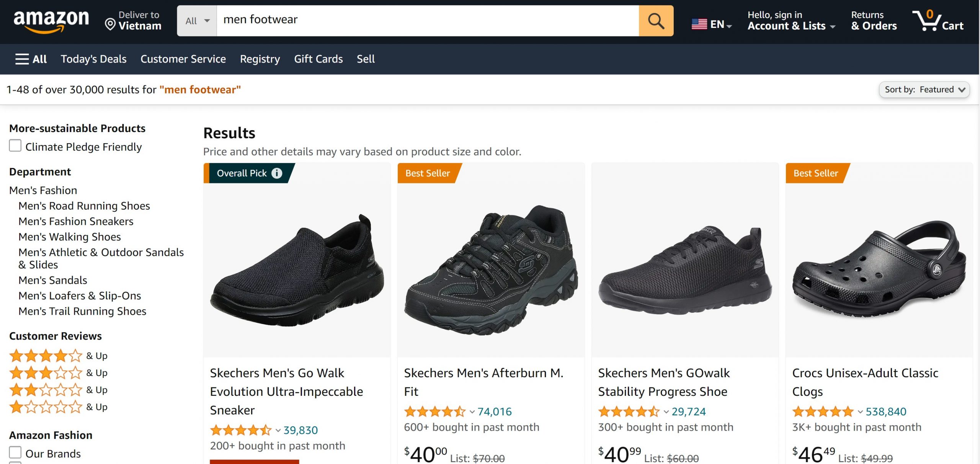
Task: Expand the All search category dropdown
Action: pos(197,21)
